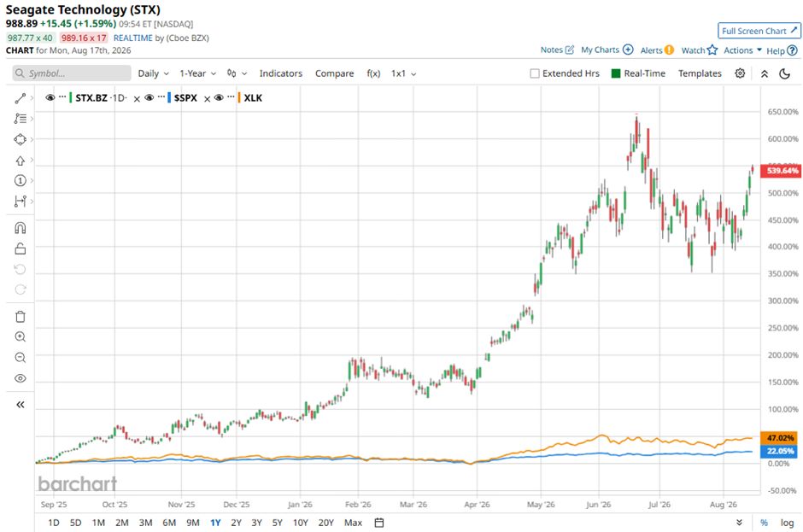Select the 3M range tab
Image resolution: width=803 pixels, height=532 pixels.
tap(145, 523)
